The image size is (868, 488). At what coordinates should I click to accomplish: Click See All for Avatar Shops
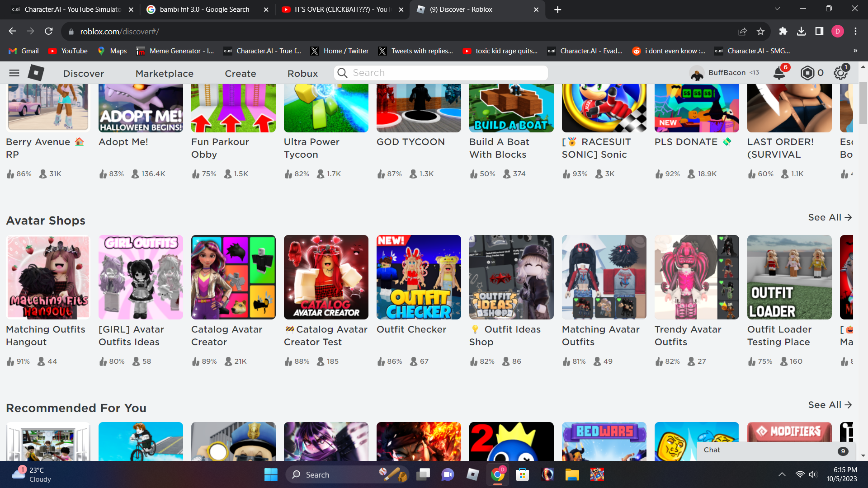click(x=830, y=217)
